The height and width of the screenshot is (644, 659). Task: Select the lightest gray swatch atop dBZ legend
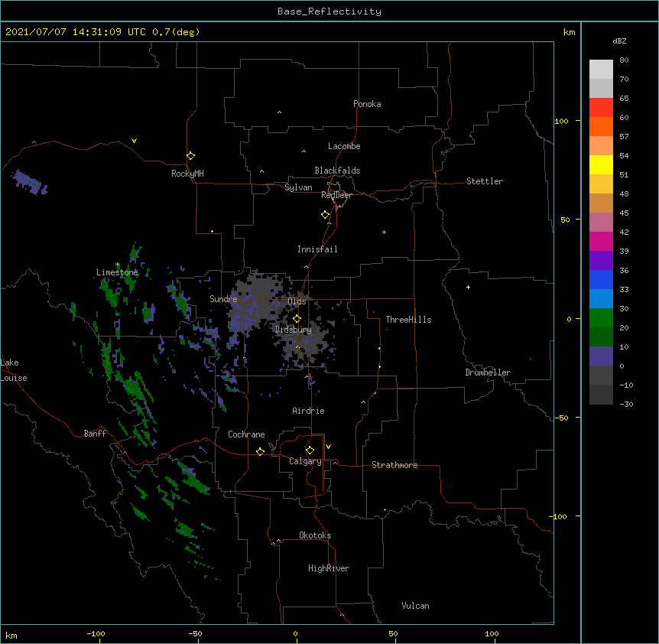pos(601,69)
